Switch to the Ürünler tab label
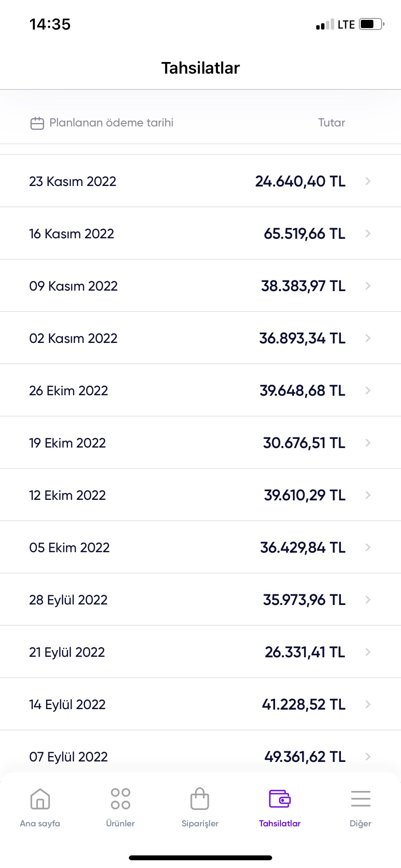This screenshot has width=401, height=868. click(121, 823)
